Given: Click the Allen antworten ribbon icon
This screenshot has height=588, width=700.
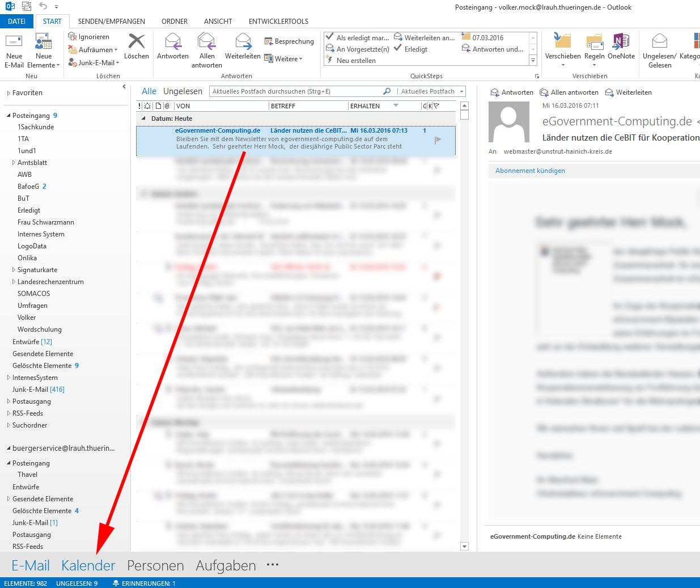Looking at the screenshot, I should (x=206, y=41).
